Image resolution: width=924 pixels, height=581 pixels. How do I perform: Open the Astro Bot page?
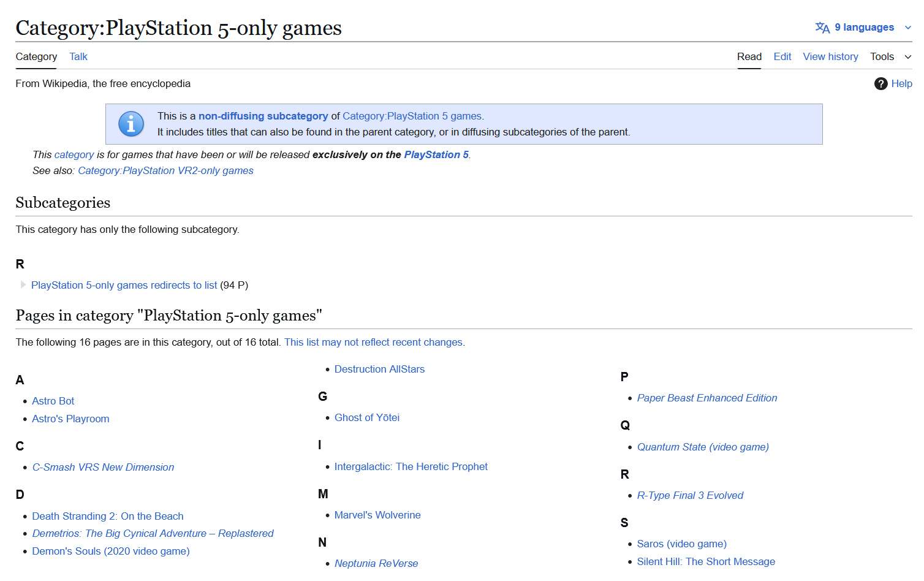click(x=53, y=401)
